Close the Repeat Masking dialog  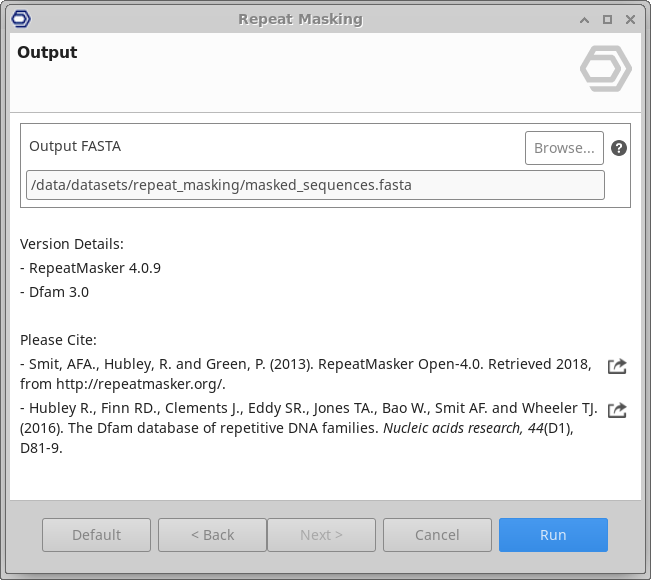tap(629, 19)
